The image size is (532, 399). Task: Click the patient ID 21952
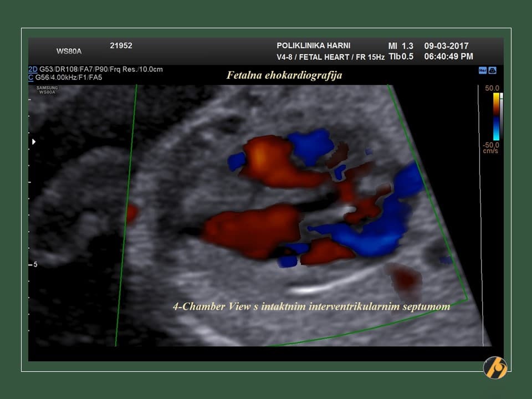121,46
